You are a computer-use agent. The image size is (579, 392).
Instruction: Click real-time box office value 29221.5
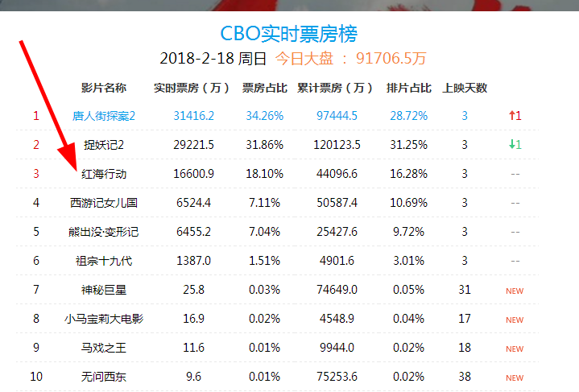pos(194,145)
